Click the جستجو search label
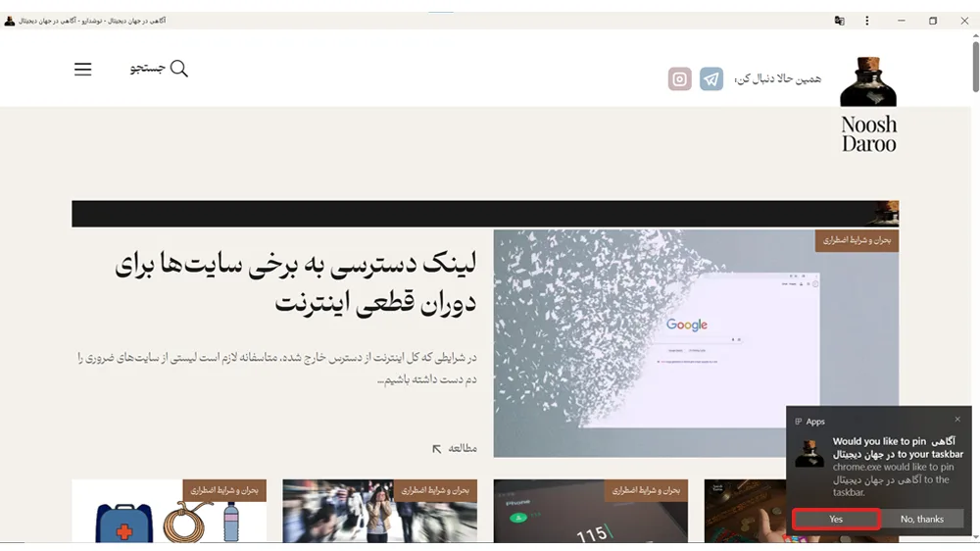This screenshot has width=980, height=551. tap(148, 68)
